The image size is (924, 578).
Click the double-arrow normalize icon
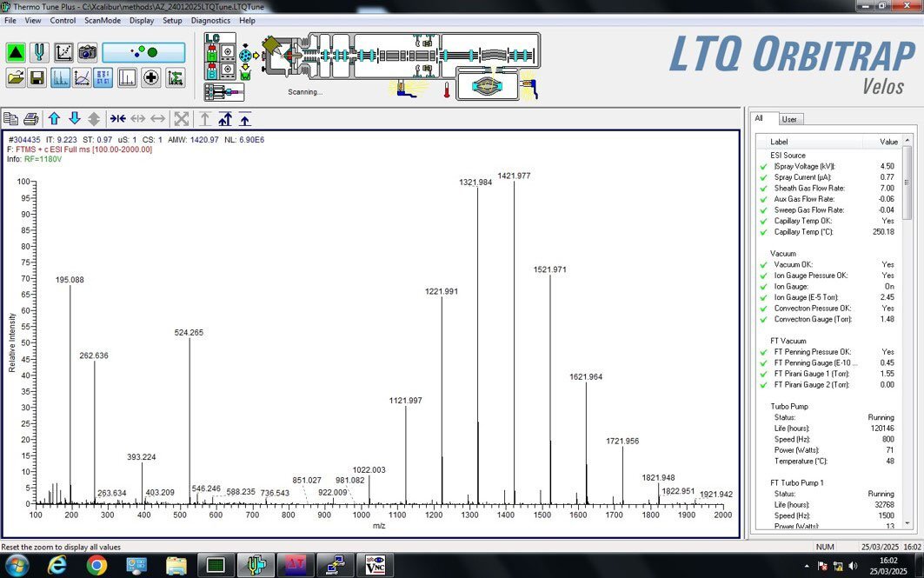(225, 119)
